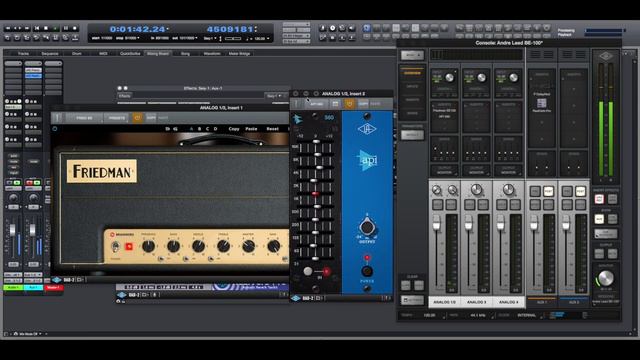Viewport: 640px width, 360px height.
Task: Click the stop transport button
Action: 46,28
